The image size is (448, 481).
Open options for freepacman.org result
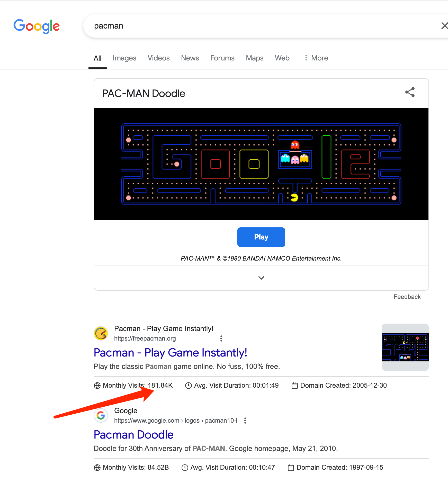[221, 339]
